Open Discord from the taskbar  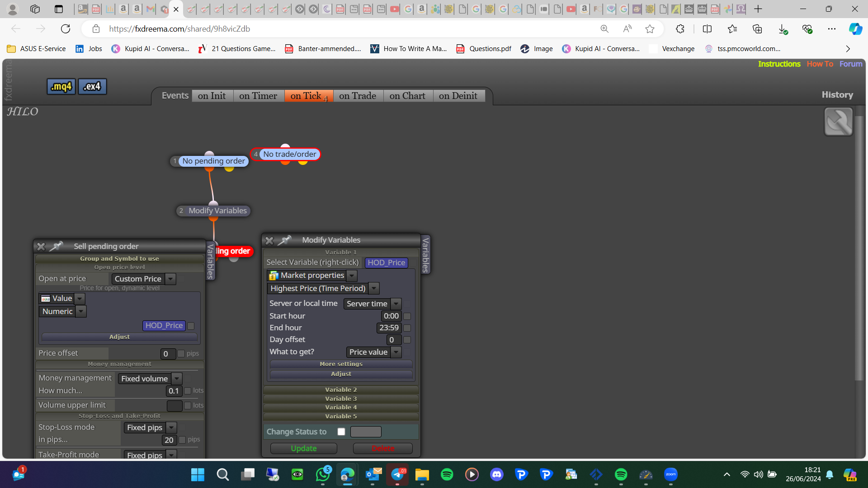[496, 474]
